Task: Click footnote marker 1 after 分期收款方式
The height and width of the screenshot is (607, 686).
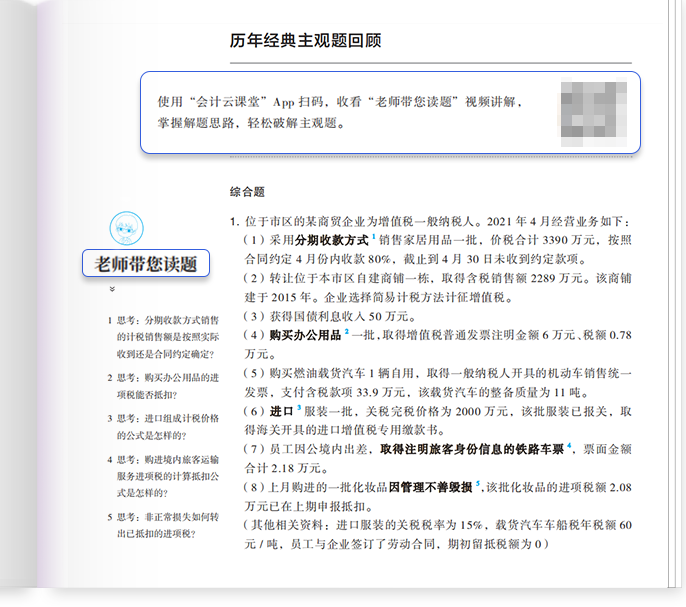Action: 374,237
